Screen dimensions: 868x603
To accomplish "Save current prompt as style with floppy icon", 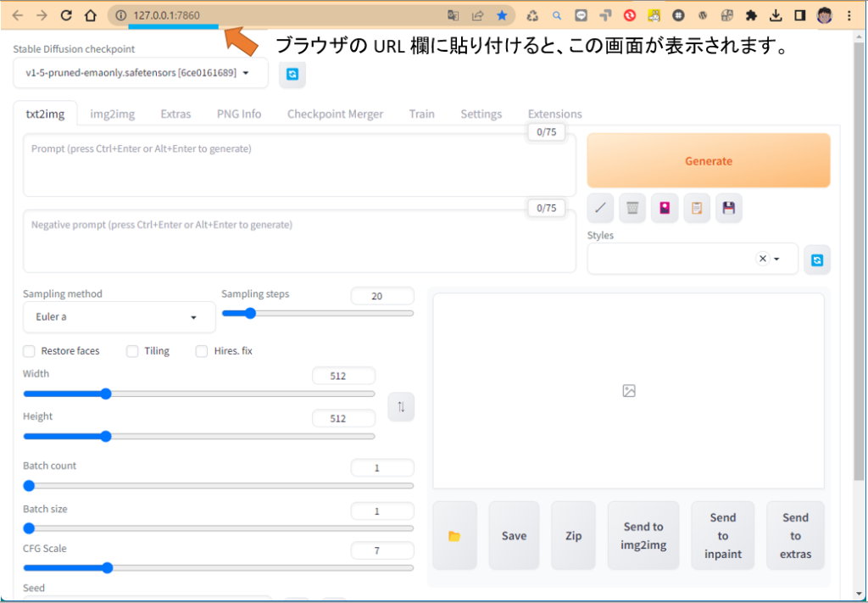I will pyautogui.click(x=729, y=208).
